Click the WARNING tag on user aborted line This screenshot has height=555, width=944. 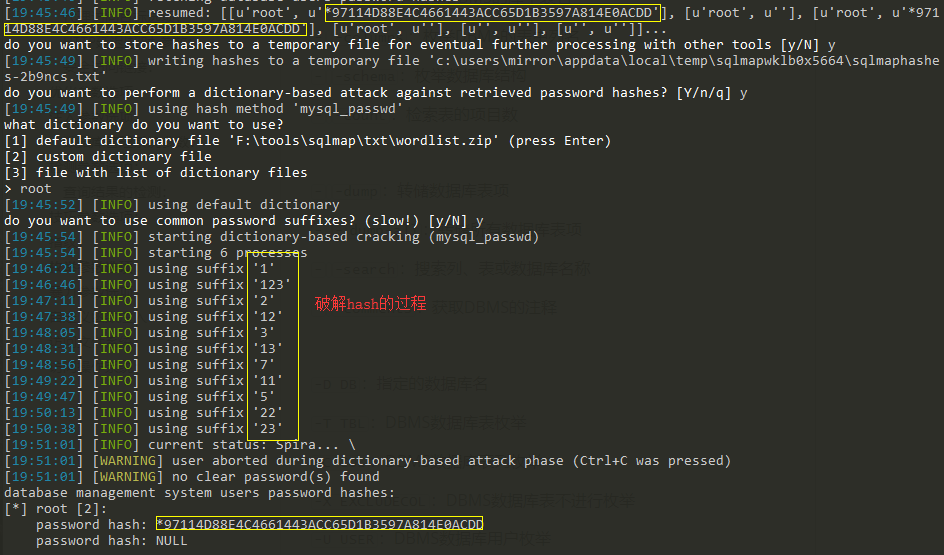coord(128,460)
